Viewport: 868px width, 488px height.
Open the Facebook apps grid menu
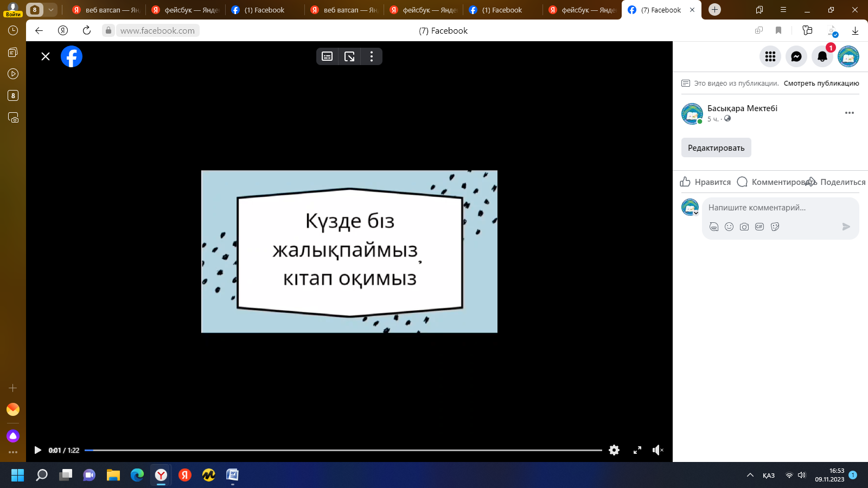[770, 56]
